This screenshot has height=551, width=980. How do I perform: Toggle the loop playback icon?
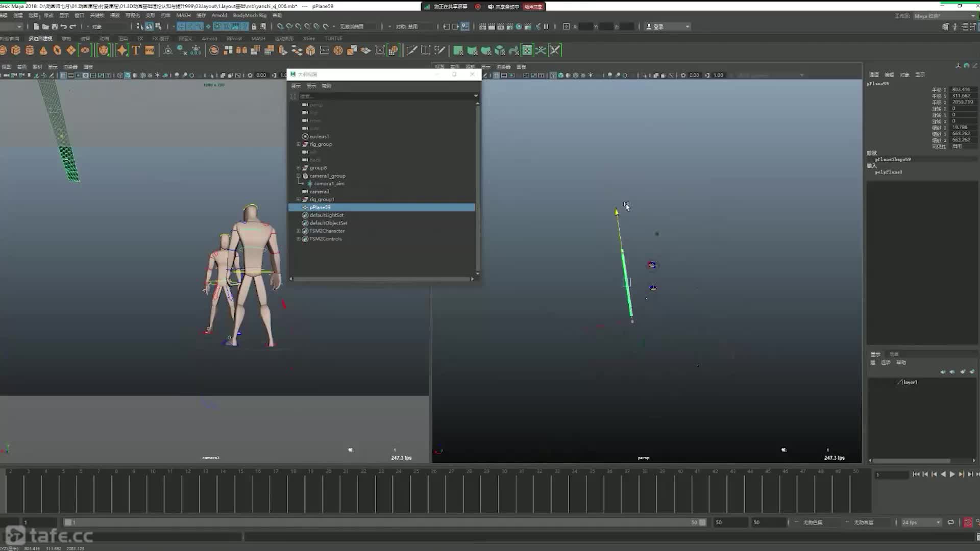[951, 522]
